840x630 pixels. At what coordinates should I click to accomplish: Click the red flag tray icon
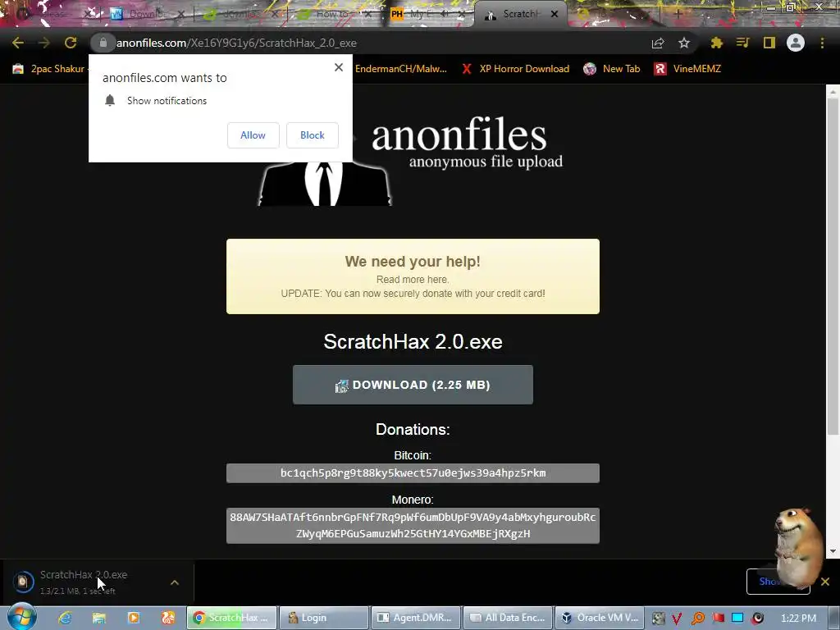pos(718,619)
